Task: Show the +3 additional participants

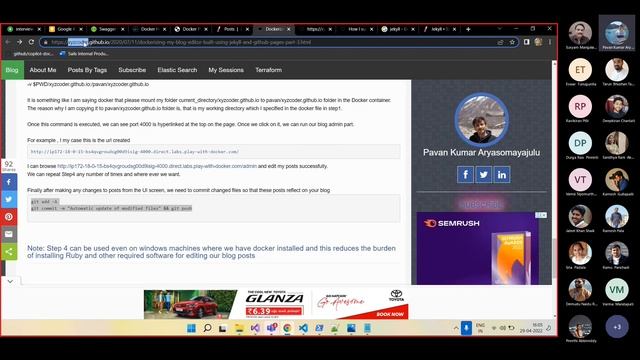Action: (x=617, y=327)
